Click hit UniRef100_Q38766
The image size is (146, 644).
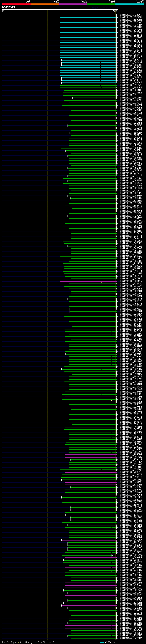coord(131,37)
